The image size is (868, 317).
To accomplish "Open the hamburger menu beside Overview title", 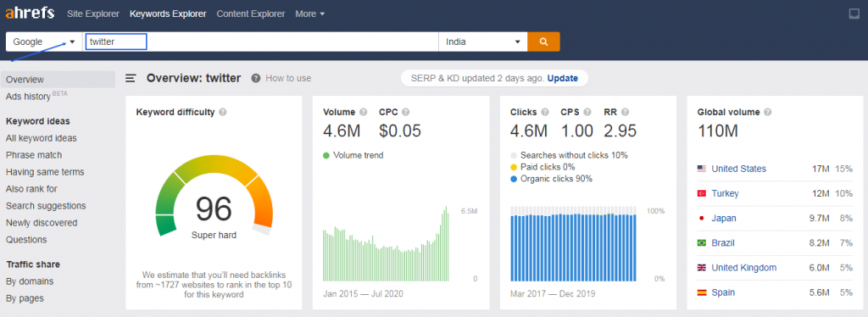I will coord(131,79).
